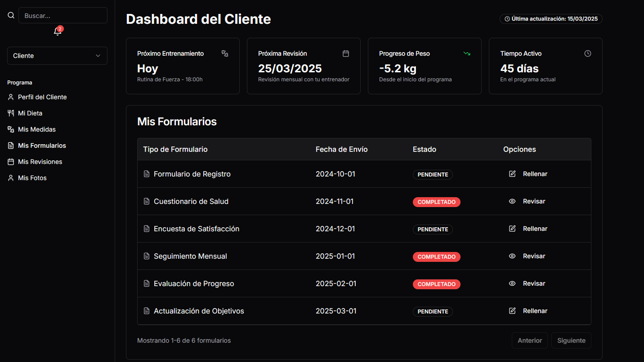The height and width of the screenshot is (362, 644).
Task: Click the weight trend arrow icon
Action: click(467, 53)
